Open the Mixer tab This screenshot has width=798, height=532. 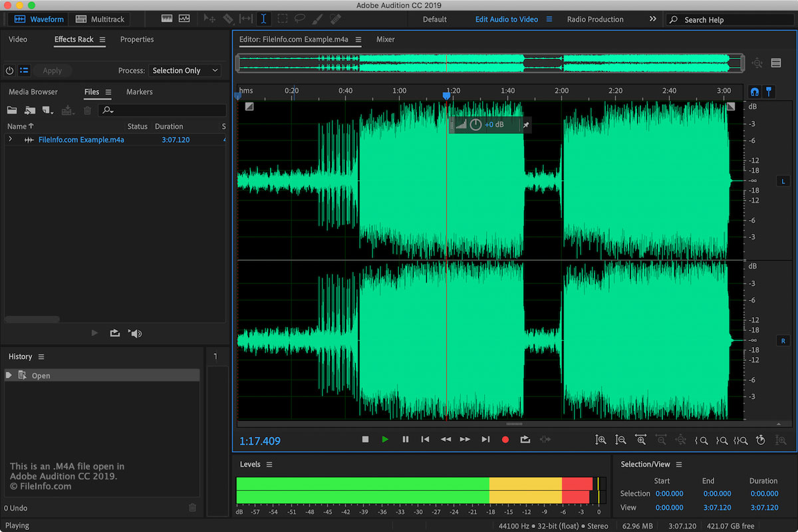click(x=385, y=39)
